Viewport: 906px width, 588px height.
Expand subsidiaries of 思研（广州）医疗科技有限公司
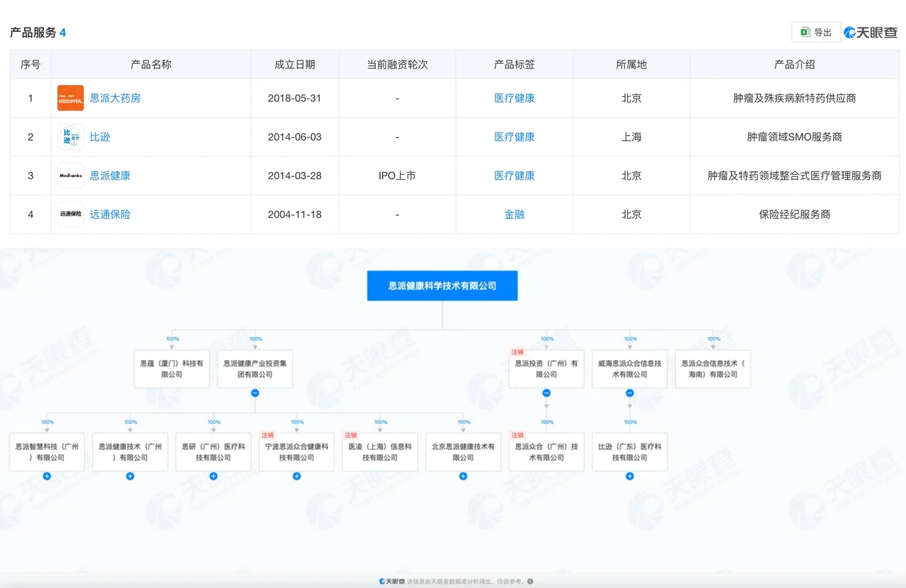tap(213, 476)
